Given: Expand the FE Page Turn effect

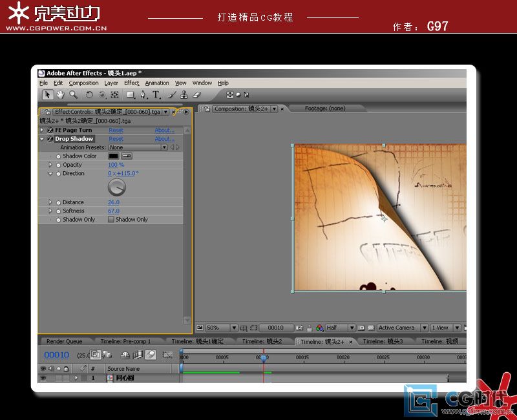Looking at the screenshot, I should pos(42,131).
